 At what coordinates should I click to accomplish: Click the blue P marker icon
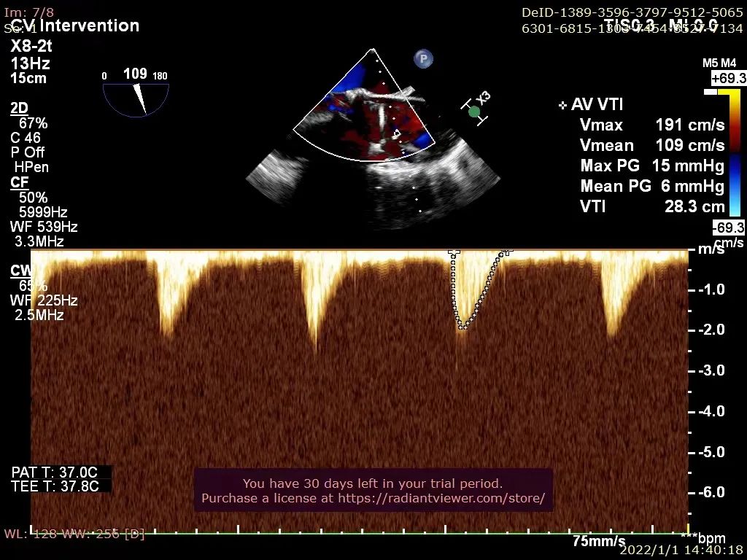[423, 59]
